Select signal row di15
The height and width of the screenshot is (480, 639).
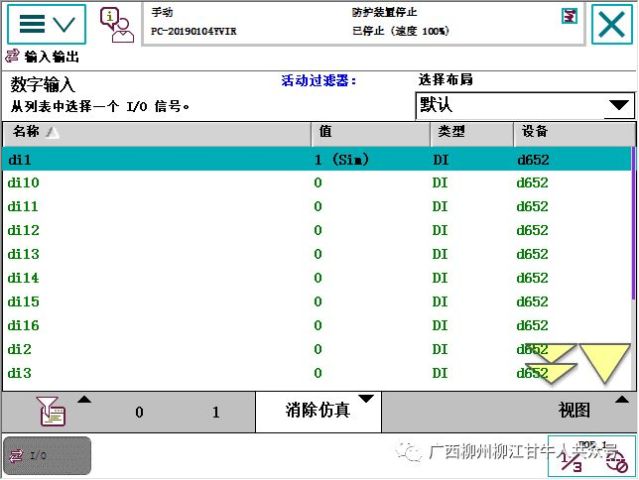(317, 302)
